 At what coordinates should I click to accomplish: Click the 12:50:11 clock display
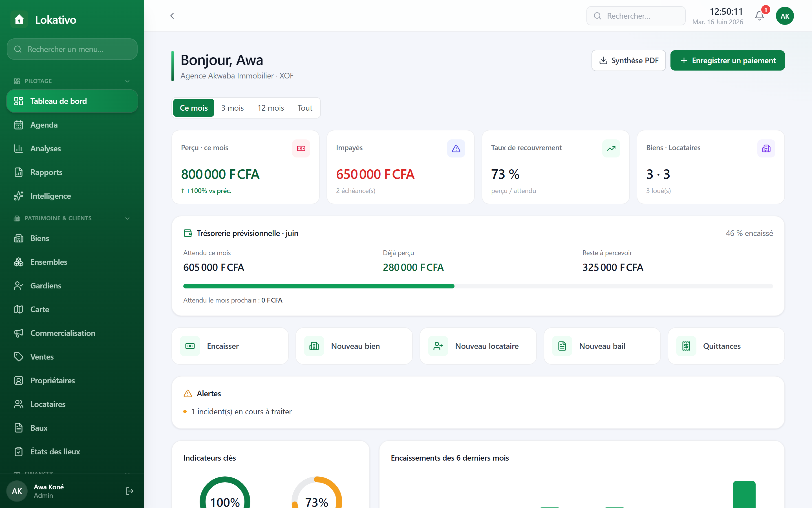tap(726, 12)
